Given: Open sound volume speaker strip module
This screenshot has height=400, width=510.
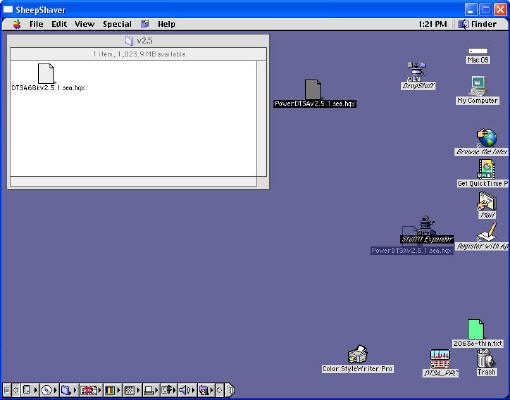Looking at the screenshot, I should point(186,390).
